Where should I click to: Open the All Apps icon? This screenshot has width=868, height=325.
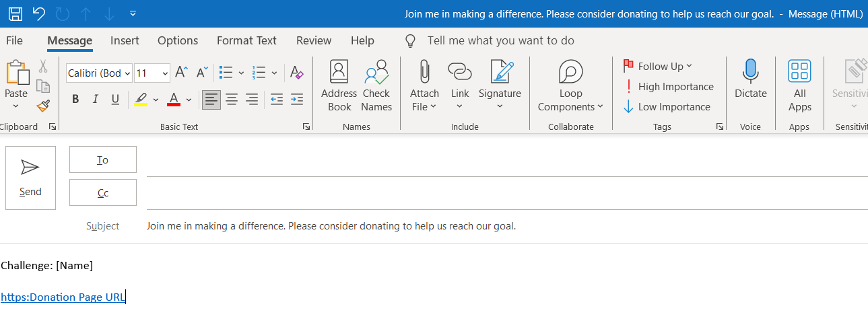pyautogui.click(x=799, y=73)
